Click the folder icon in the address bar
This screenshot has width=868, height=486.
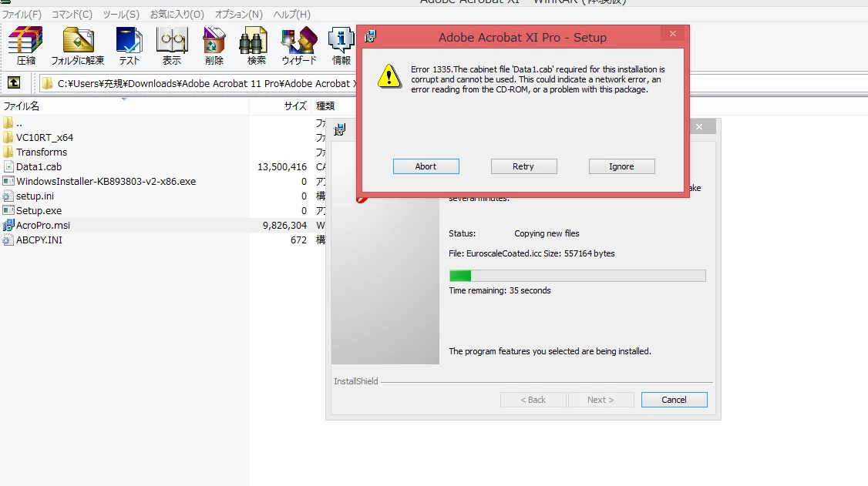[x=48, y=83]
